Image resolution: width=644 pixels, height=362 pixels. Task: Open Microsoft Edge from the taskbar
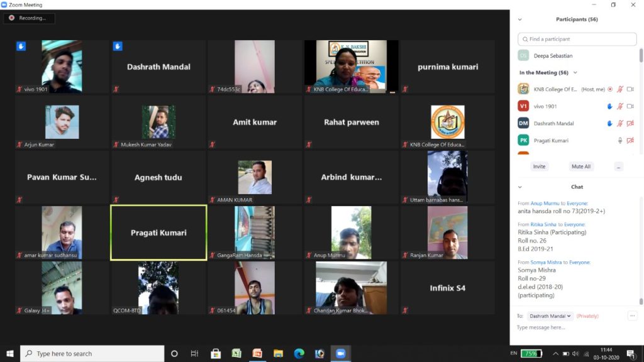coord(299,353)
